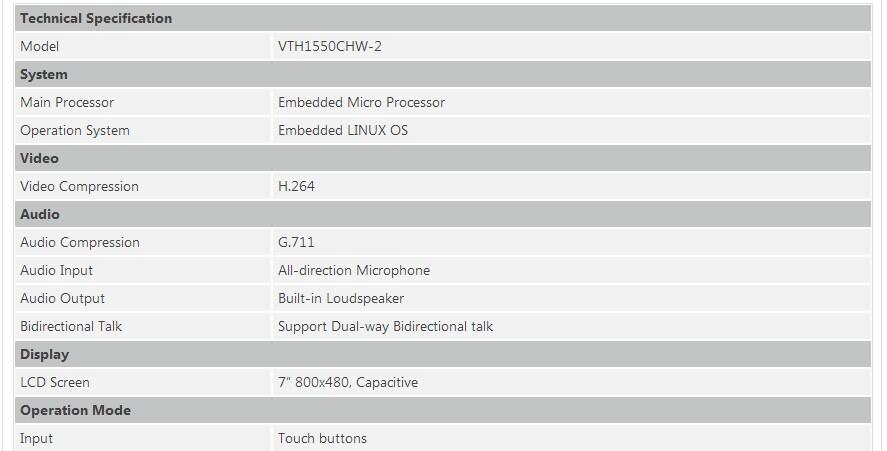Click the Built-in Loudspeaker value
This screenshot has height=451, width=887.
341,298
